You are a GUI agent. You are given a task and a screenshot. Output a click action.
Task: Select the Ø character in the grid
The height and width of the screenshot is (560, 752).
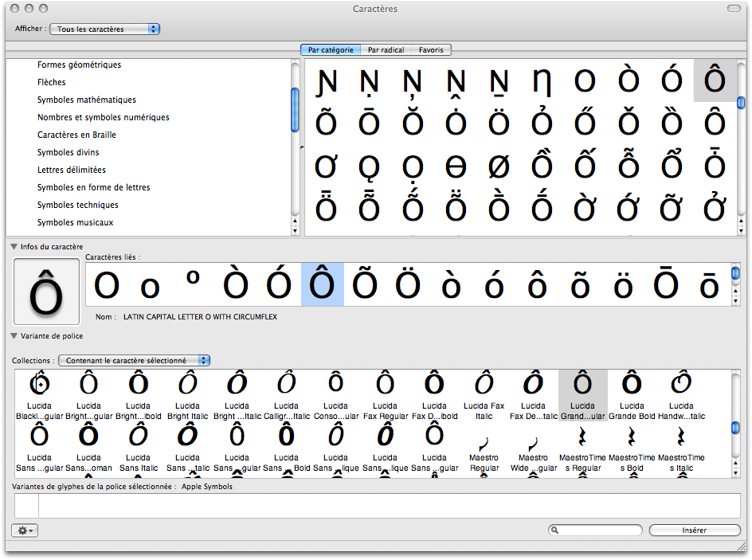click(x=499, y=166)
